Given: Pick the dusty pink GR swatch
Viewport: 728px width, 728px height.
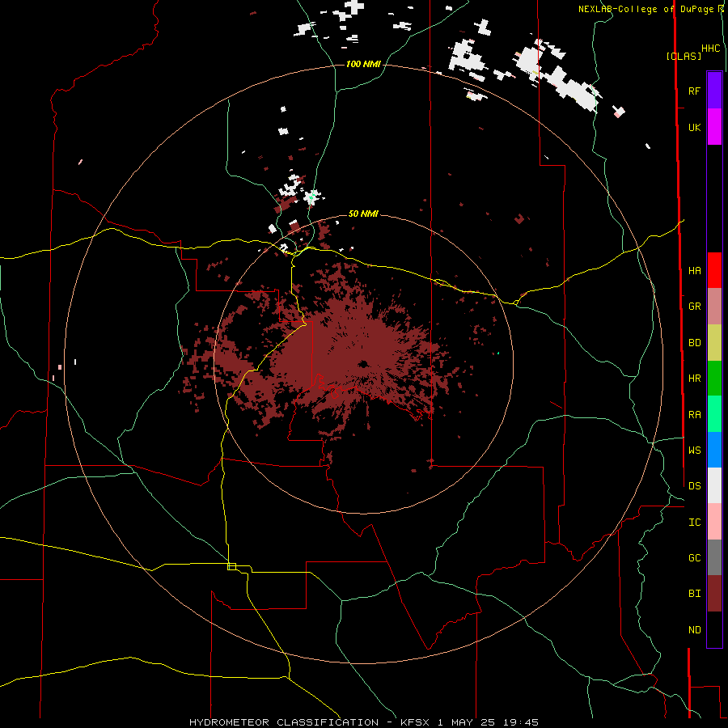Looking at the screenshot, I should pyautogui.click(x=714, y=306).
